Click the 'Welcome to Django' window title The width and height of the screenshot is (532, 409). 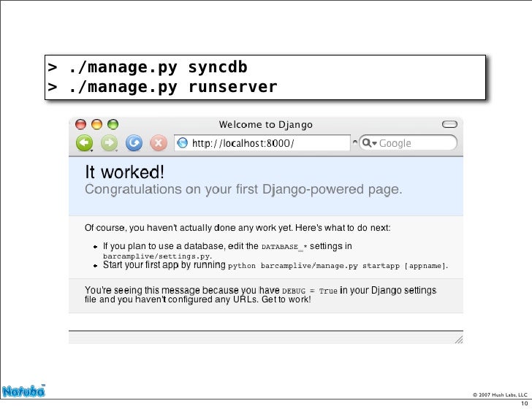(266, 124)
